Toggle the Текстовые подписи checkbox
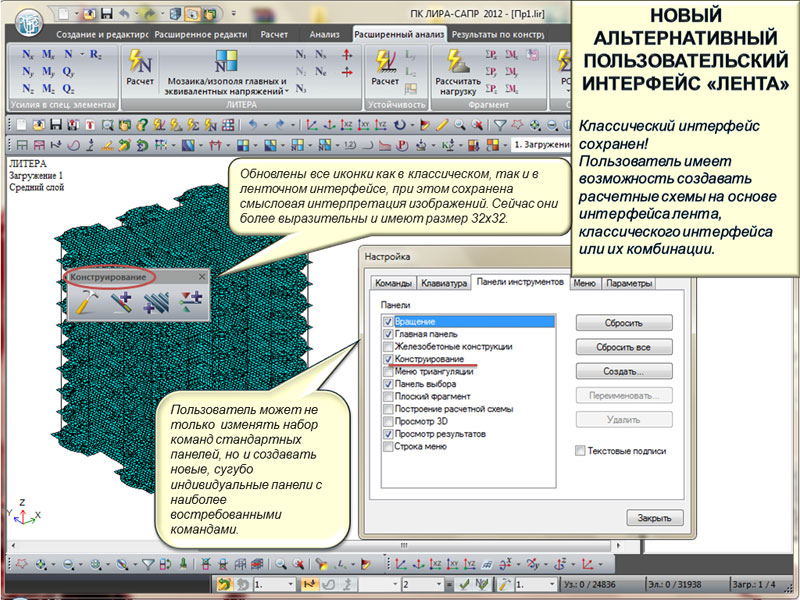Viewport: 800px width, 600px height. 581,451
